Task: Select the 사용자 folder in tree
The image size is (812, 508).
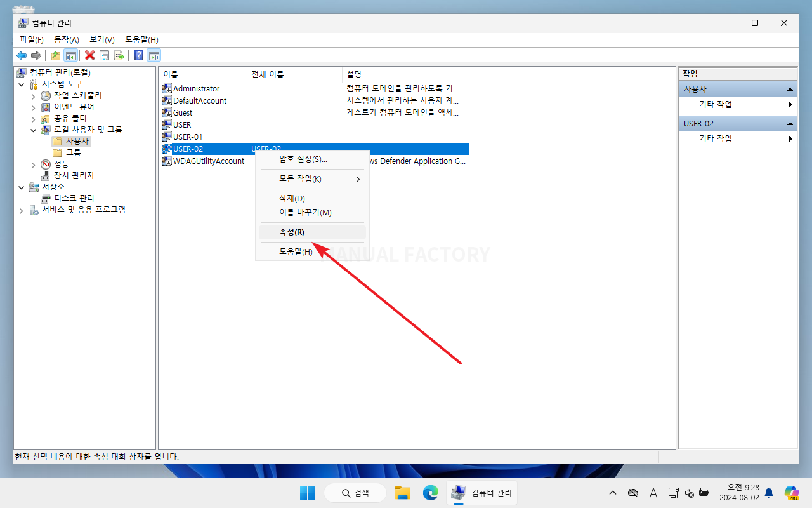Action: pyautogui.click(x=71, y=141)
